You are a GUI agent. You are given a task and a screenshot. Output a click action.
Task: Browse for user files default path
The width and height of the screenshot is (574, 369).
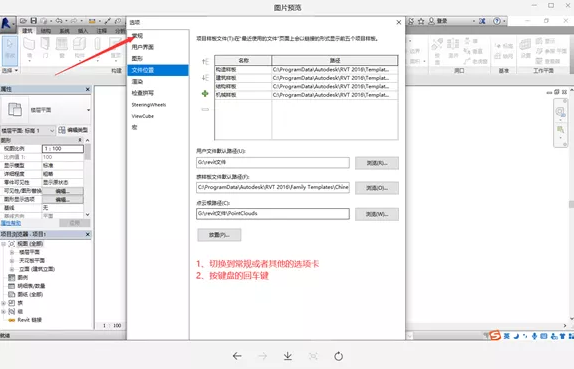tap(377, 163)
